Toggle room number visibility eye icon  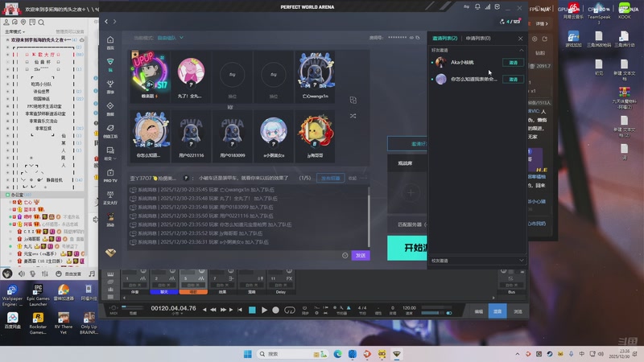coord(411,38)
